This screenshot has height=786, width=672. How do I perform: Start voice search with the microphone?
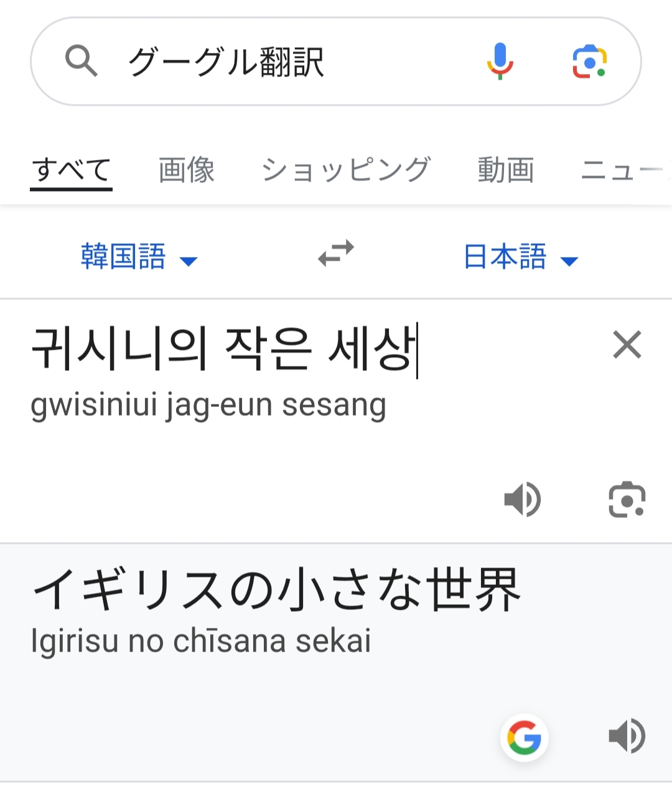(500, 61)
